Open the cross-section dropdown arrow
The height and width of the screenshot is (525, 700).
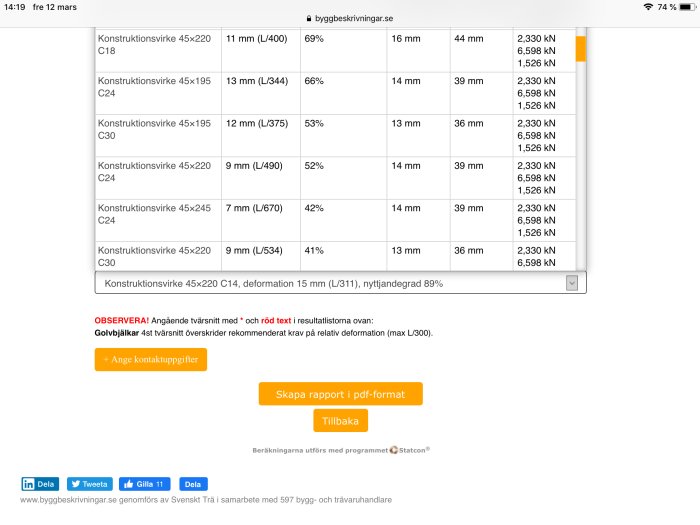pyautogui.click(x=571, y=283)
